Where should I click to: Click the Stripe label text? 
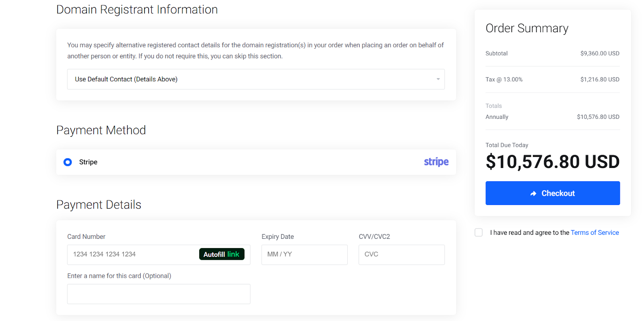click(x=88, y=162)
